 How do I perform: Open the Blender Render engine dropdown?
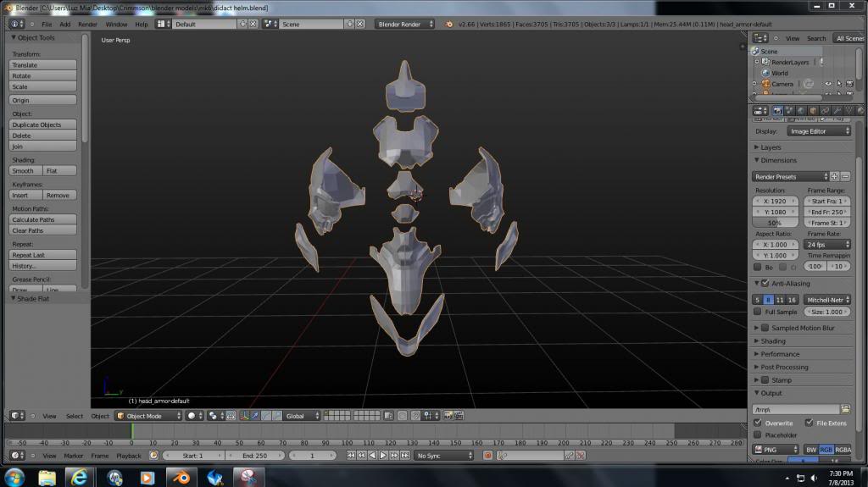[405, 24]
